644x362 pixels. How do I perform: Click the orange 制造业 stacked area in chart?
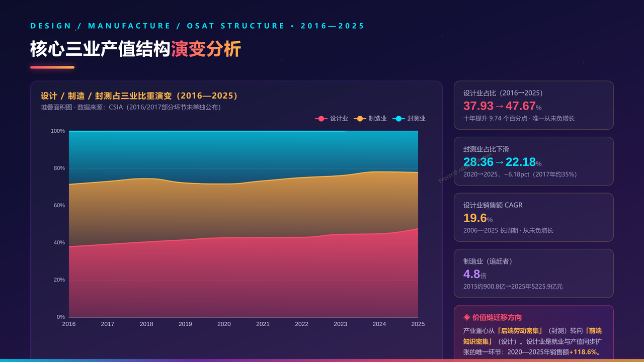[x=244, y=209]
